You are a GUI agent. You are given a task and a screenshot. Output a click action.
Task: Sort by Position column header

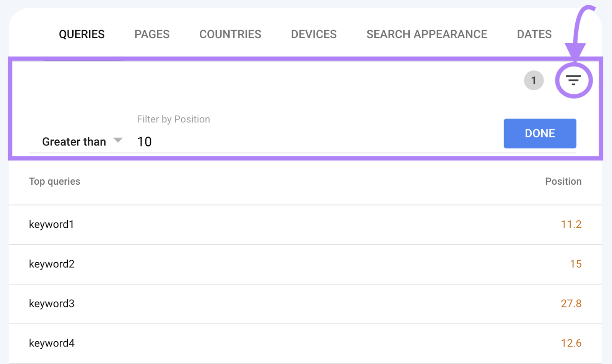point(563,181)
